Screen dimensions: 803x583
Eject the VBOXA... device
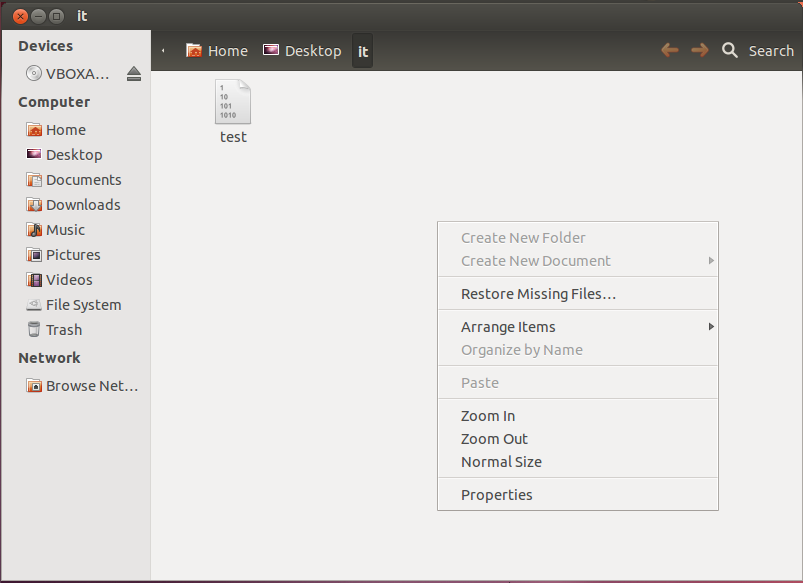(134, 74)
